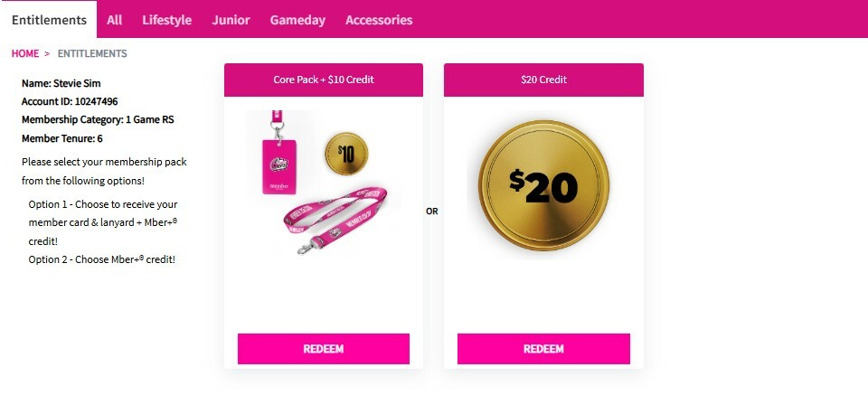868x395 pixels.
Task: Go to the Lifestyle tab
Action: tap(166, 20)
